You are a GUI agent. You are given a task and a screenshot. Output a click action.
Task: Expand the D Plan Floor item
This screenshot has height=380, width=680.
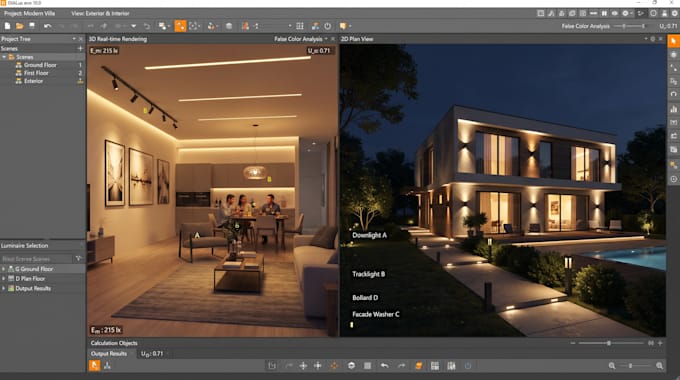click(x=3, y=278)
